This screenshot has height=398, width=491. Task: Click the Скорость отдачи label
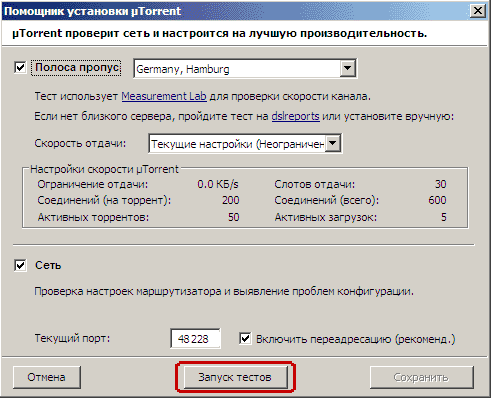80,143
